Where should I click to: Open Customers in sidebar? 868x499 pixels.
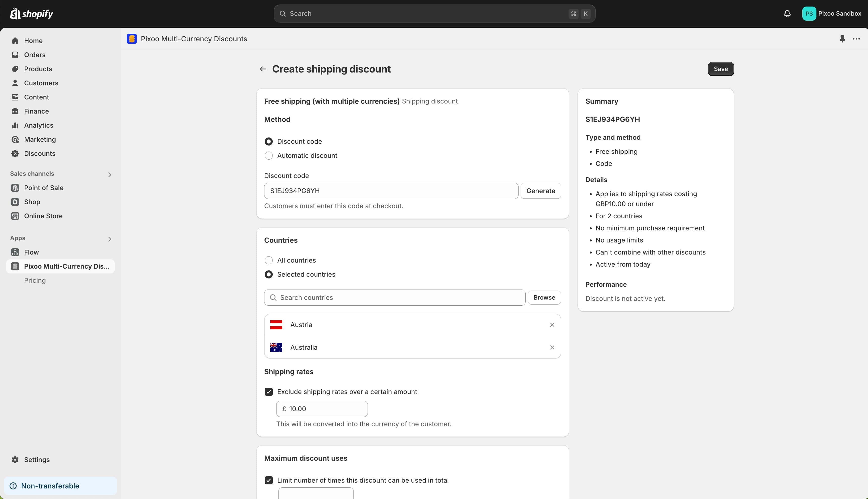[x=60, y=83]
